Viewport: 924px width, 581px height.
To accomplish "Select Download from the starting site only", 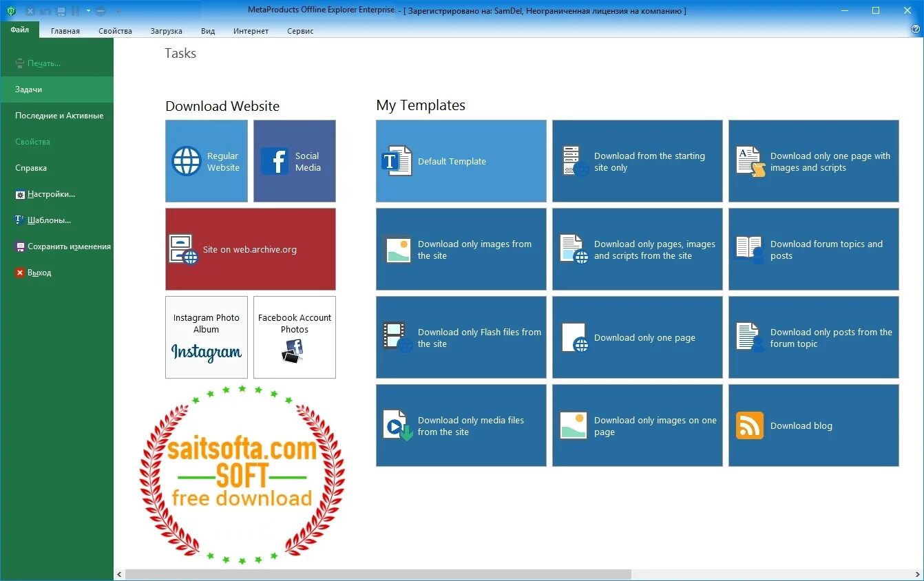I will click(638, 161).
